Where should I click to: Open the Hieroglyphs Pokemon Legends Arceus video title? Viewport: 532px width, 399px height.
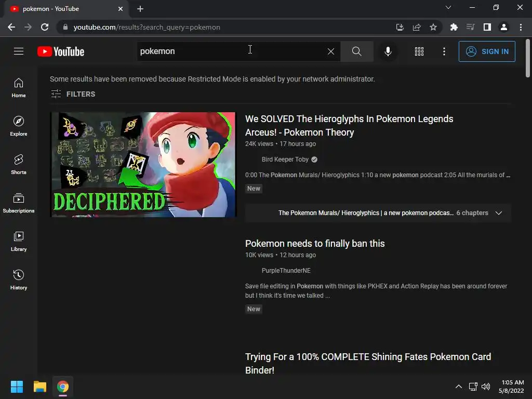[349, 126]
